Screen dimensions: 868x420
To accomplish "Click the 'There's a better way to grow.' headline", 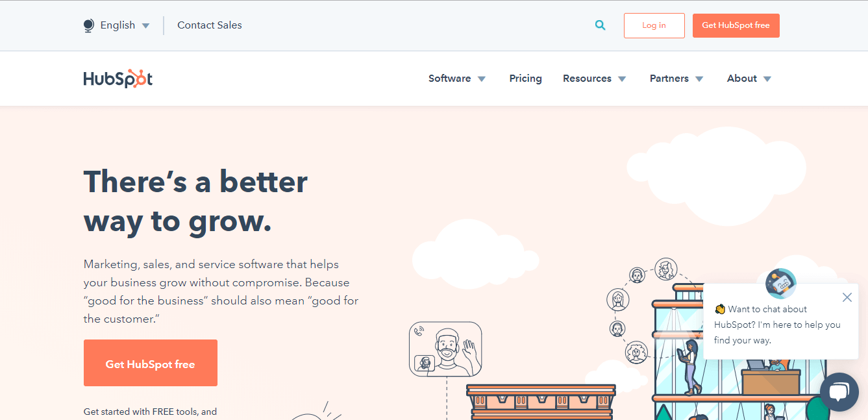I will tap(195, 201).
